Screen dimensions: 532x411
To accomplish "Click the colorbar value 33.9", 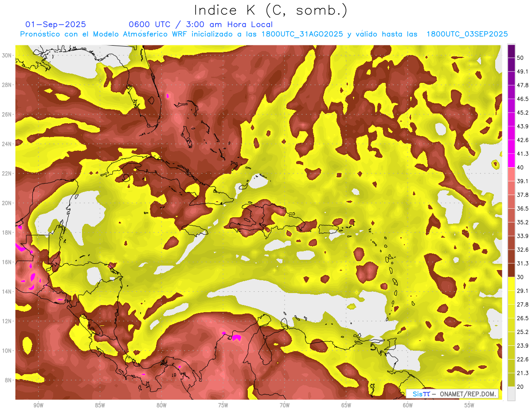I will (522, 236).
